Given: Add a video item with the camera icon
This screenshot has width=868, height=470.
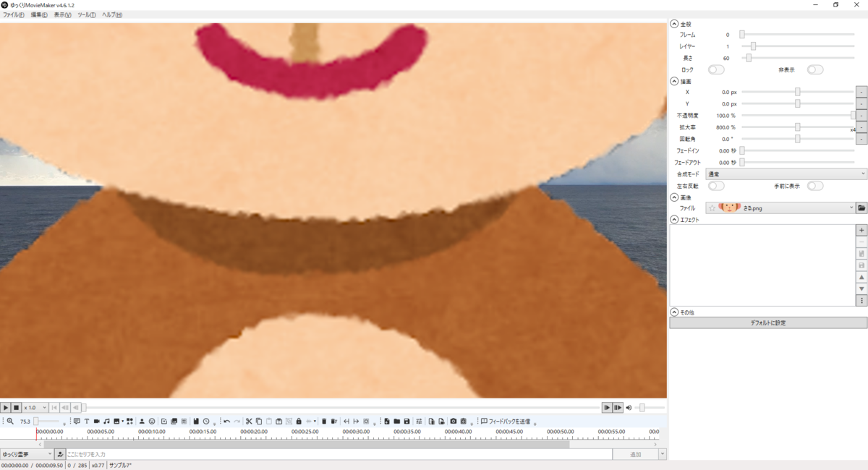Looking at the screenshot, I should [x=96, y=421].
